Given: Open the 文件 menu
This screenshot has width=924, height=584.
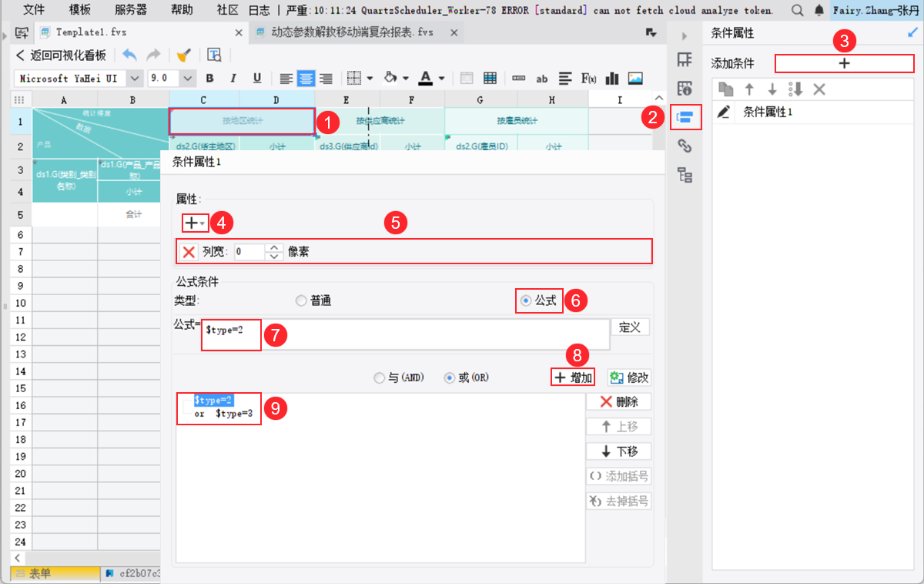Looking at the screenshot, I should pos(34,10).
